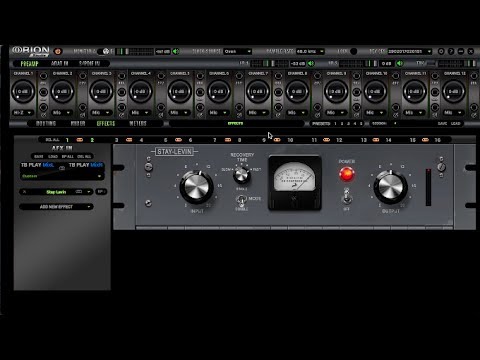Image resolution: width=480 pixels, height=360 pixels.
Task: Expand the ADD NEW EFFECT dropdown
Action: (x=56, y=207)
